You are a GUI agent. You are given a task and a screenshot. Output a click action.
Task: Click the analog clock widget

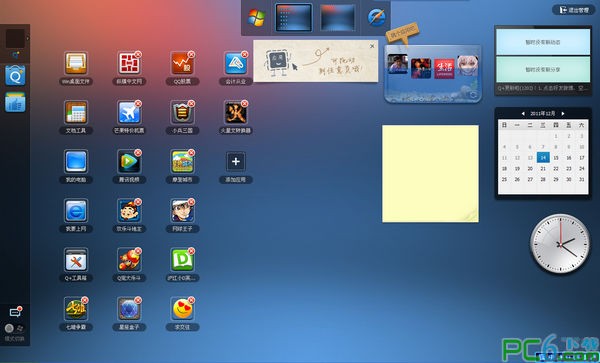tap(560, 244)
